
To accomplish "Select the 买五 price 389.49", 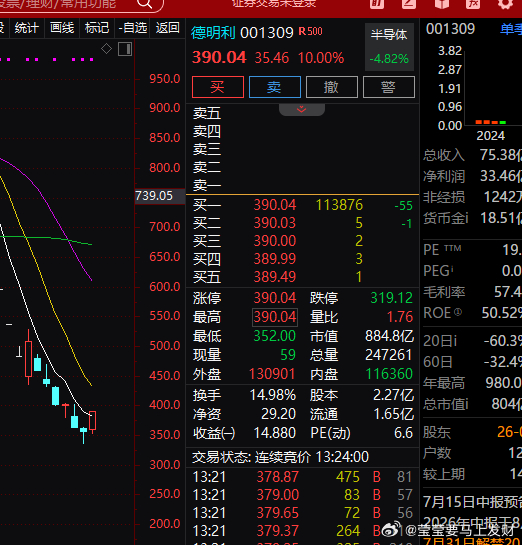I will pyautogui.click(x=275, y=277).
